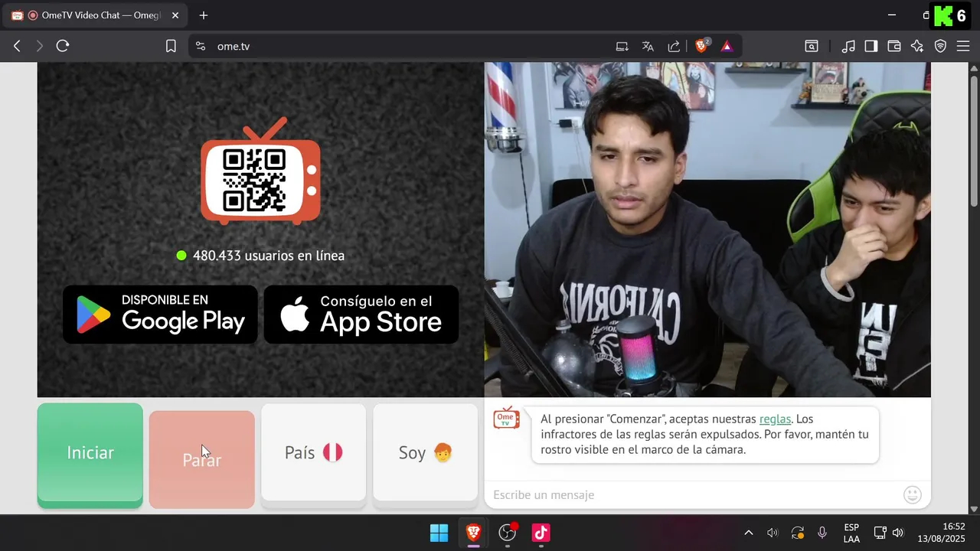Click the sync update tray icon
This screenshot has height=551, width=980.
[798, 533]
